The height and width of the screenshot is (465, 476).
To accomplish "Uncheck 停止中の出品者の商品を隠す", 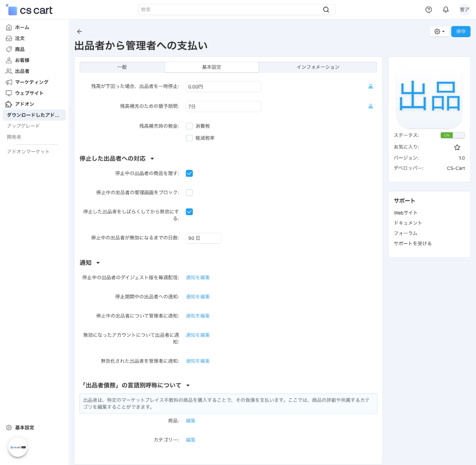I will (189, 173).
